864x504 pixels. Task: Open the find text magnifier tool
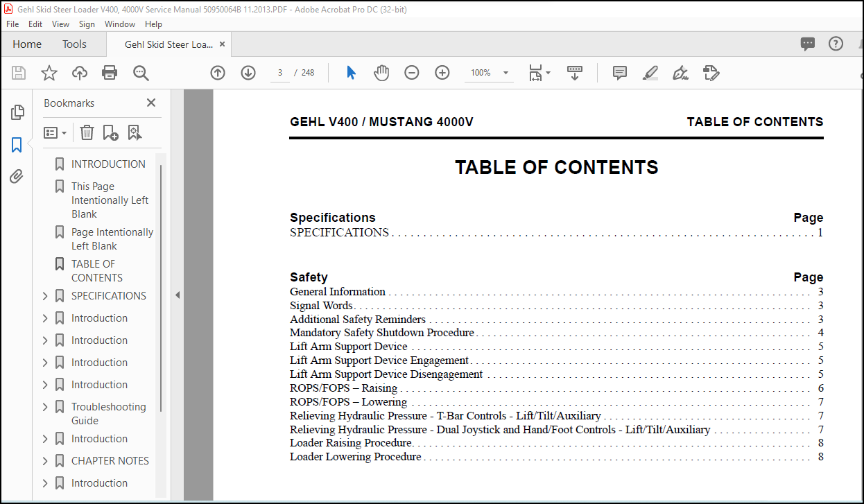pos(141,73)
